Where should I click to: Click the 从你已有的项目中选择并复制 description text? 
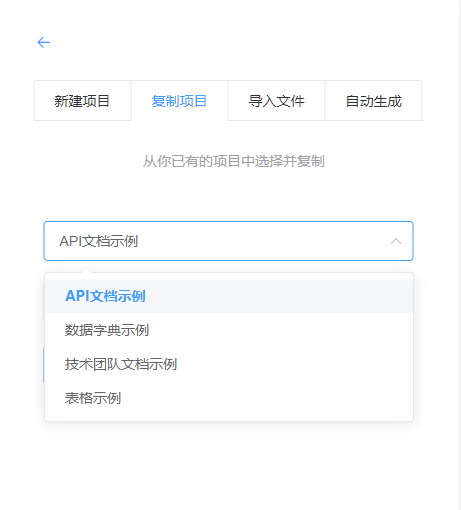click(x=234, y=161)
